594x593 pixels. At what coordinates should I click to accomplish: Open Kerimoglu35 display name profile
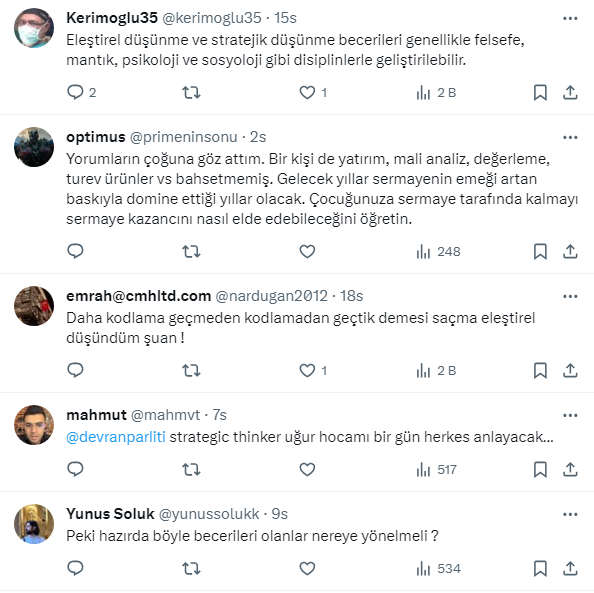pyautogui.click(x=112, y=18)
